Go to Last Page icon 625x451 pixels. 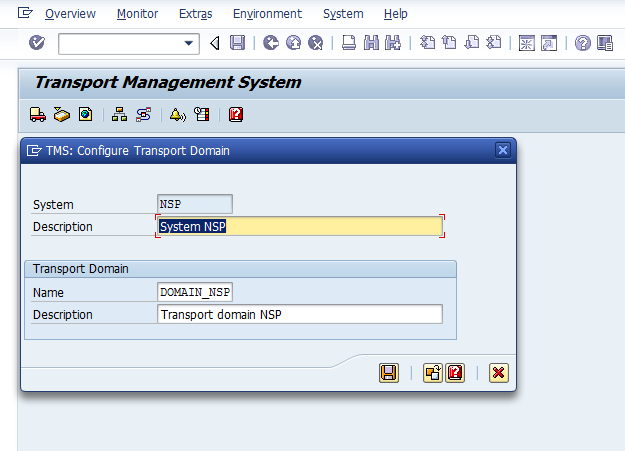pyautogui.click(x=494, y=43)
